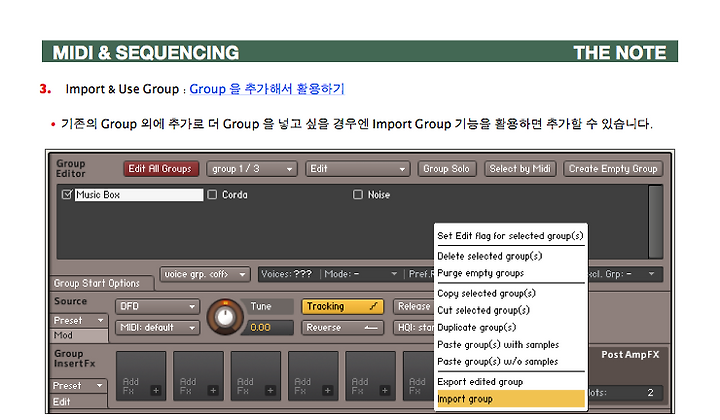Enable Select by Midi
This screenshot has width=720, height=420.
[520, 169]
